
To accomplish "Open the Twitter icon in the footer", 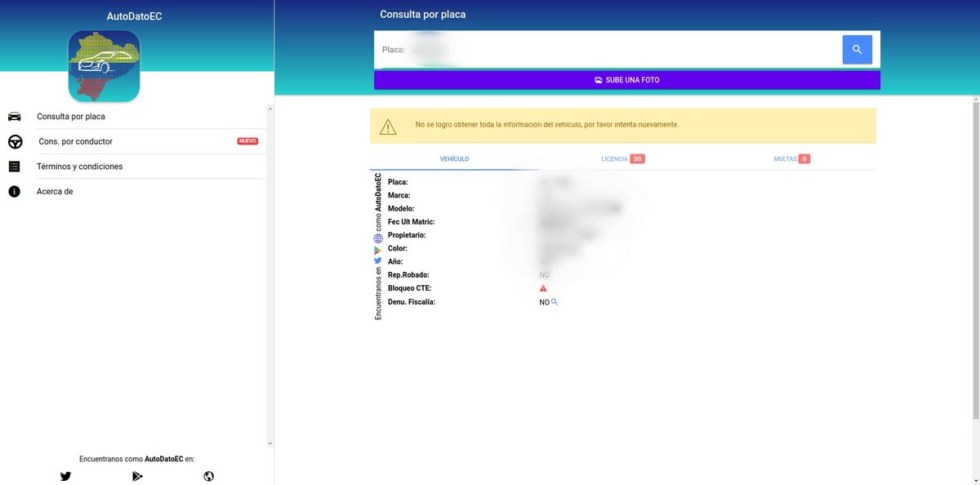I will click(65, 476).
